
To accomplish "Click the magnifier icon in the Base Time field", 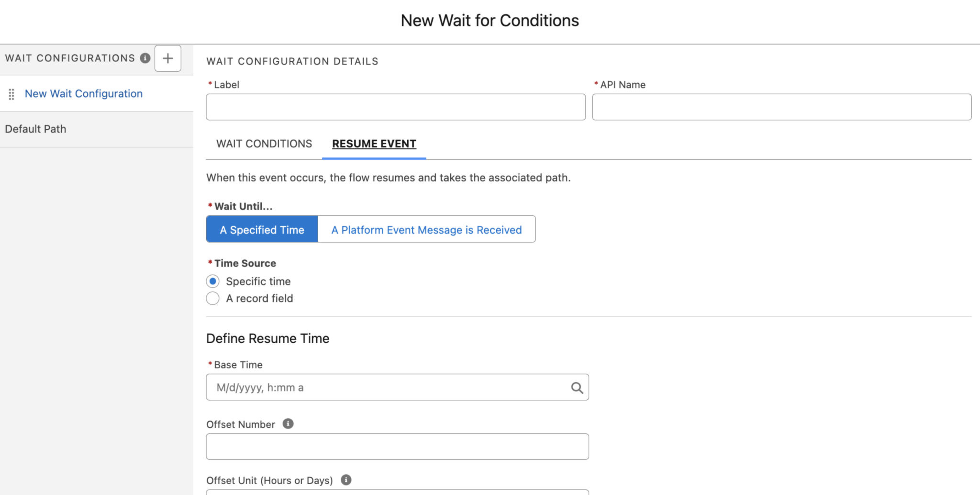I will (x=577, y=387).
